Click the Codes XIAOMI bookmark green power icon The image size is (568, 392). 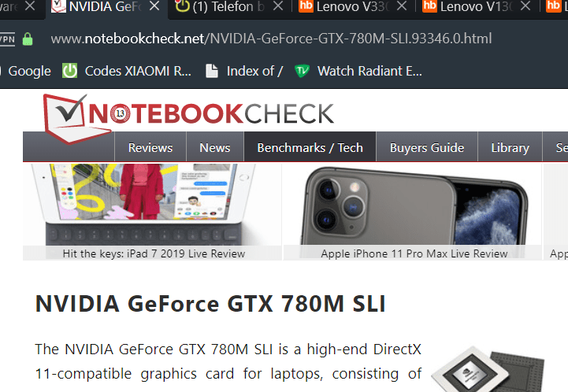(x=69, y=71)
